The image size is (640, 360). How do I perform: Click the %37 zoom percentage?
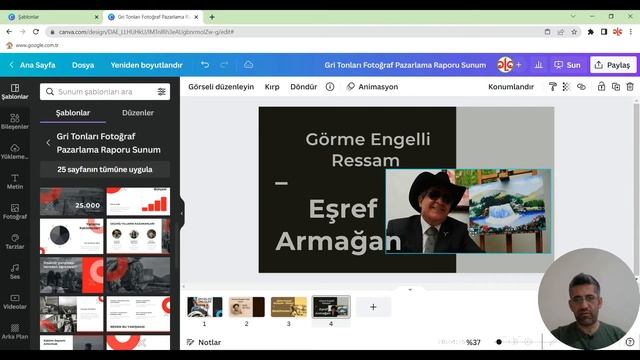point(473,342)
